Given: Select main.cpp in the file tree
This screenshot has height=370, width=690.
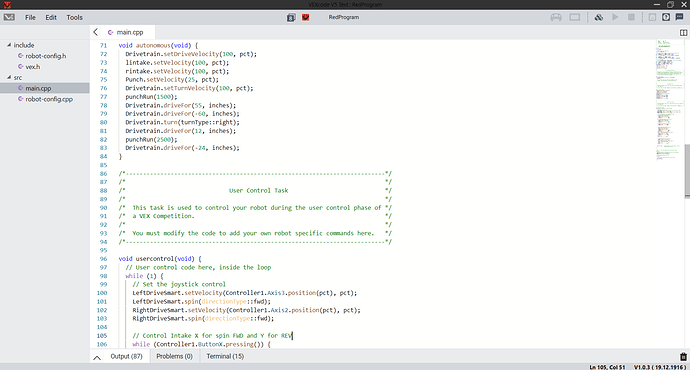Looking at the screenshot, I should [x=44, y=88].
